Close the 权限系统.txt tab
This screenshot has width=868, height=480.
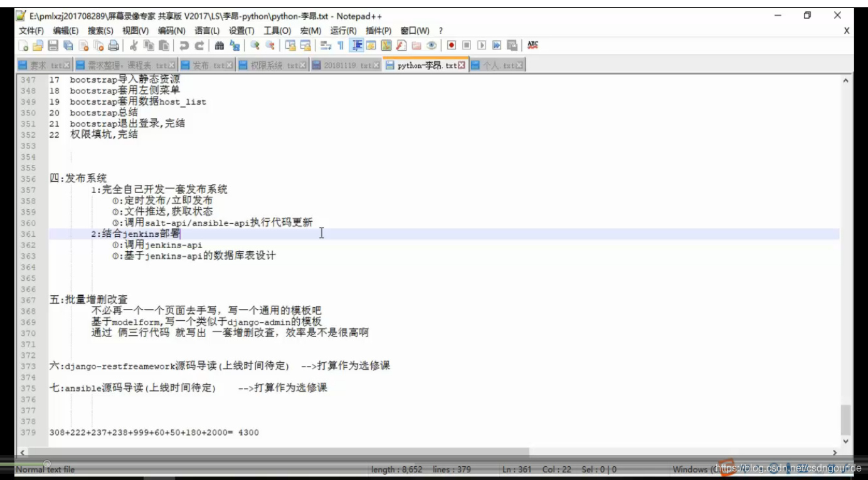[x=304, y=65]
